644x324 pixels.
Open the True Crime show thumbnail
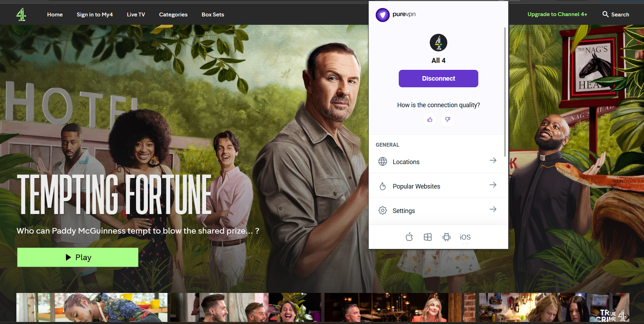point(554,307)
